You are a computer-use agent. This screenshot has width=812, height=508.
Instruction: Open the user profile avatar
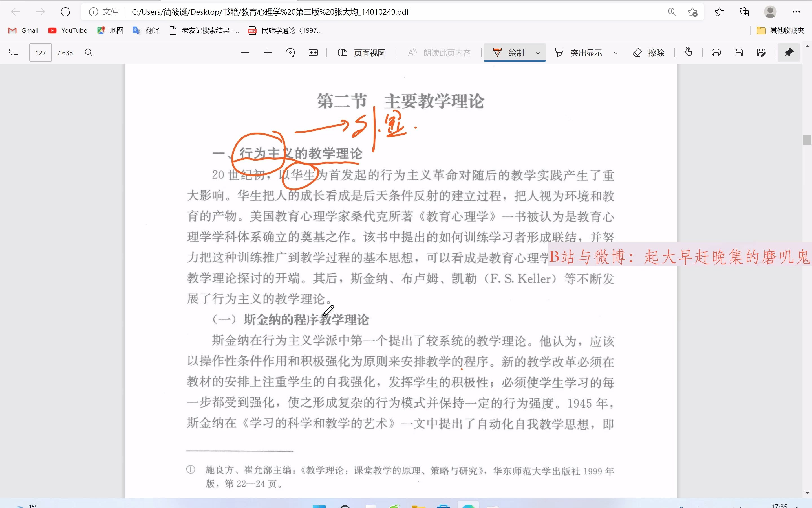point(770,12)
